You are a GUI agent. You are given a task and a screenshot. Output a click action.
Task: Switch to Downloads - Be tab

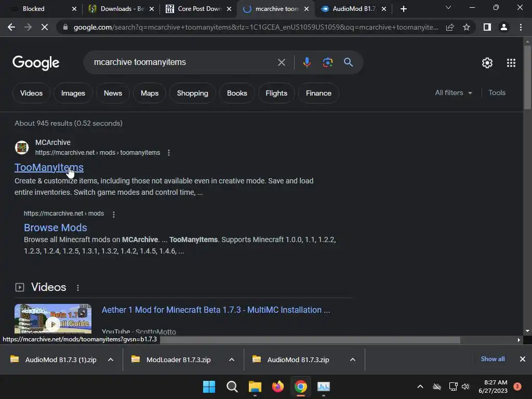122,9
